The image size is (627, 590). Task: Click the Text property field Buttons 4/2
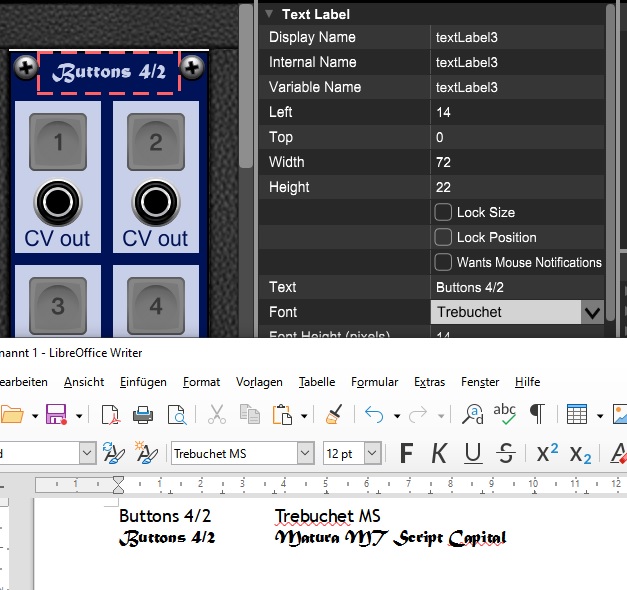click(x=517, y=287)
